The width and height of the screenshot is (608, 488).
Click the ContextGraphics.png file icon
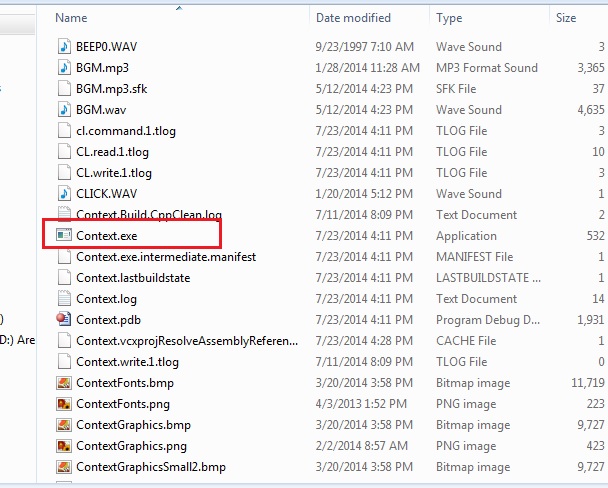tap(64, 446)
